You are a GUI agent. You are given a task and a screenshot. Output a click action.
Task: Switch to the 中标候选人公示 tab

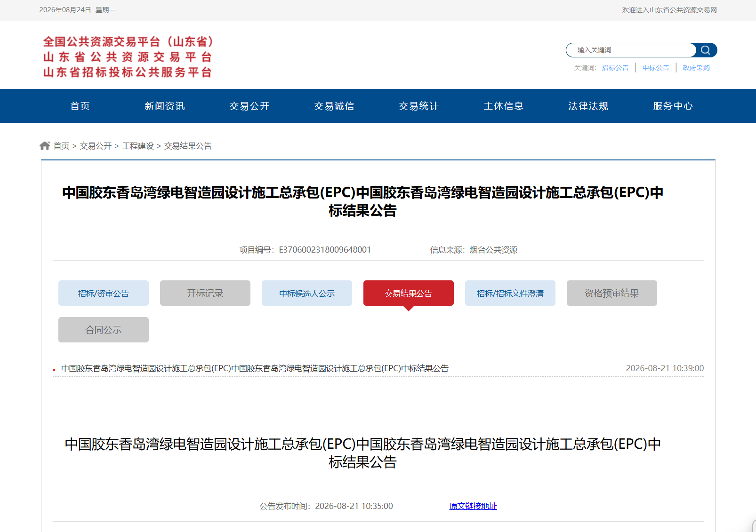[x=307, y=293]
